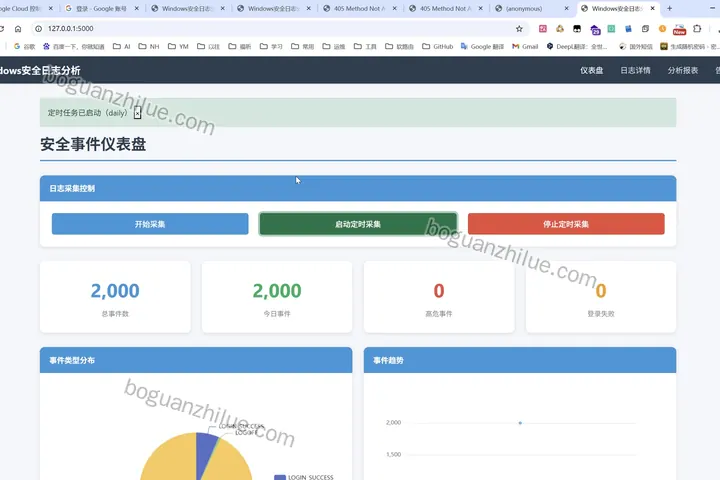Screen dimensions: 720x480
Task: Open the black square extension icon
Action: point(577,28)
